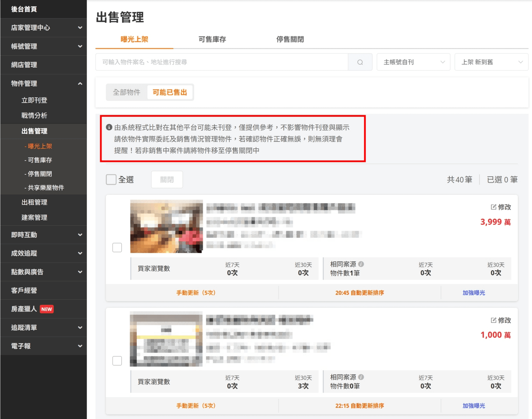Click the 1,000 萬 price text

[495, 335]
